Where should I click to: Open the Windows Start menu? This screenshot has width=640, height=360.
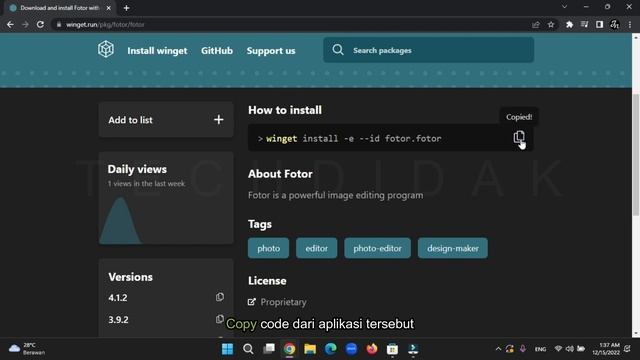[227, 349]
